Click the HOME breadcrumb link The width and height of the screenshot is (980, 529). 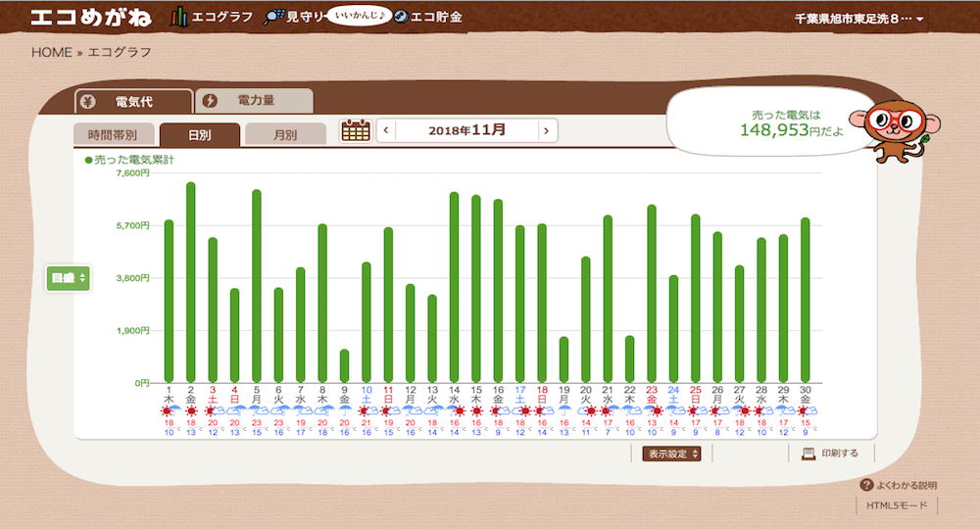pyautogui.click(x=52, y=52)
